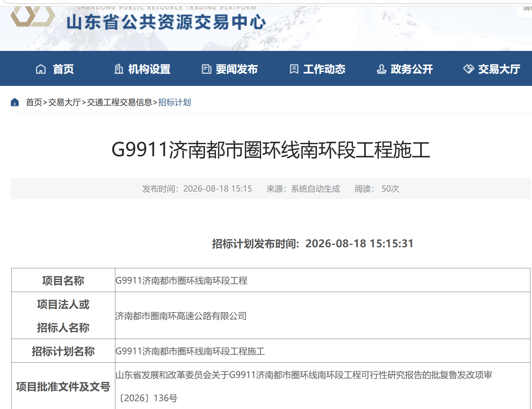Viewport: 532px width, 409px height.
Task: Click the 项目名称 table header cell
Action: (63, 280)
